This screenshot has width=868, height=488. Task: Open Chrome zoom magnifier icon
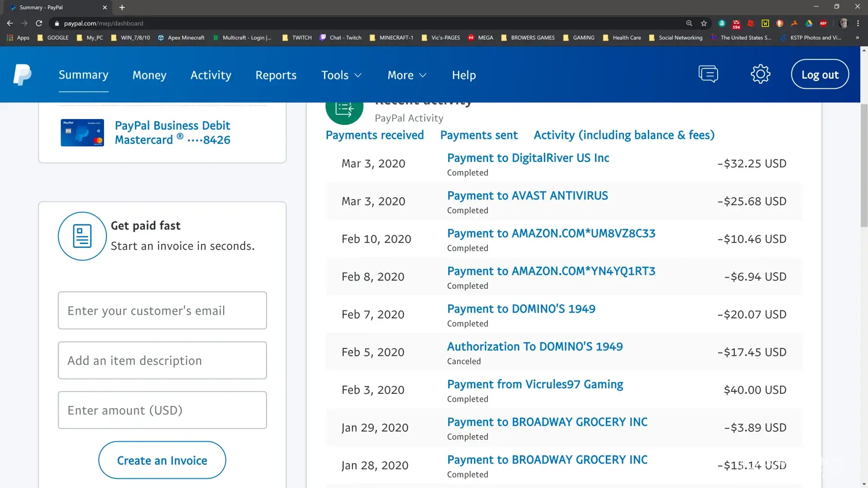click(x=689, y=23)
